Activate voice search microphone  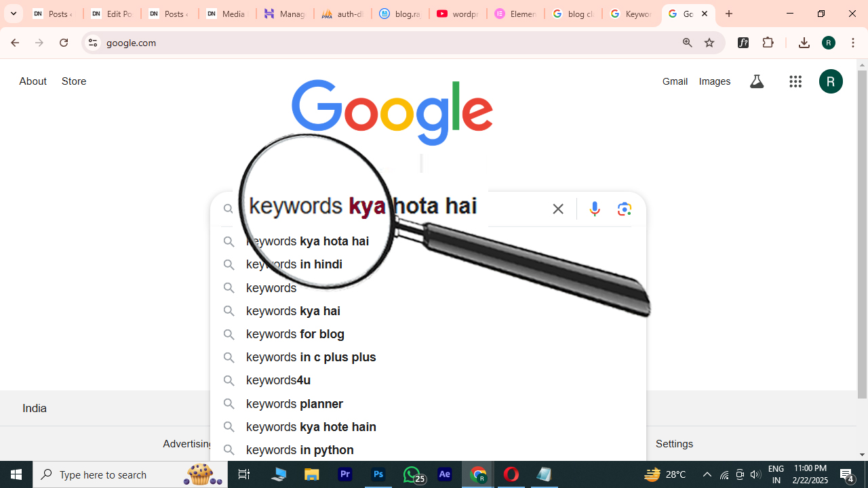click(594, 209)
